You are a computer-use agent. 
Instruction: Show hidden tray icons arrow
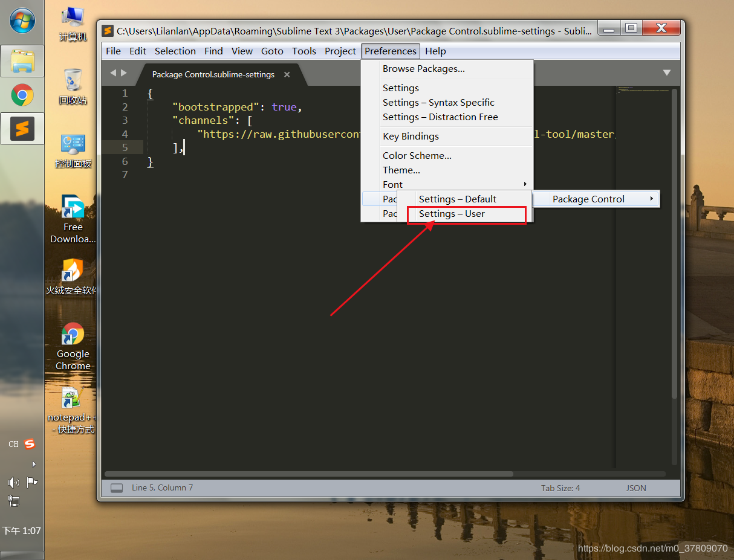(34, 464)
